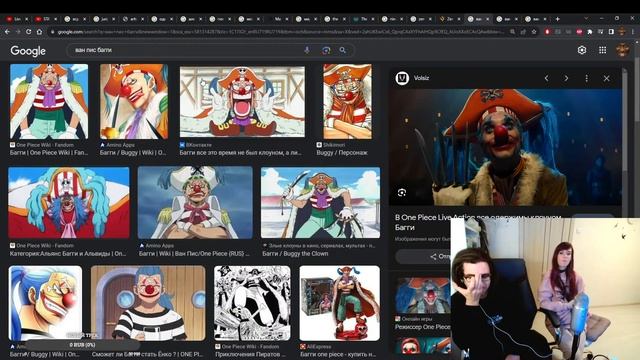Image resolution: width=640 pixels, height=360 pixels.
Task: Open the black-and-white manga page thumbnail
Action: (x=252, y=303)
